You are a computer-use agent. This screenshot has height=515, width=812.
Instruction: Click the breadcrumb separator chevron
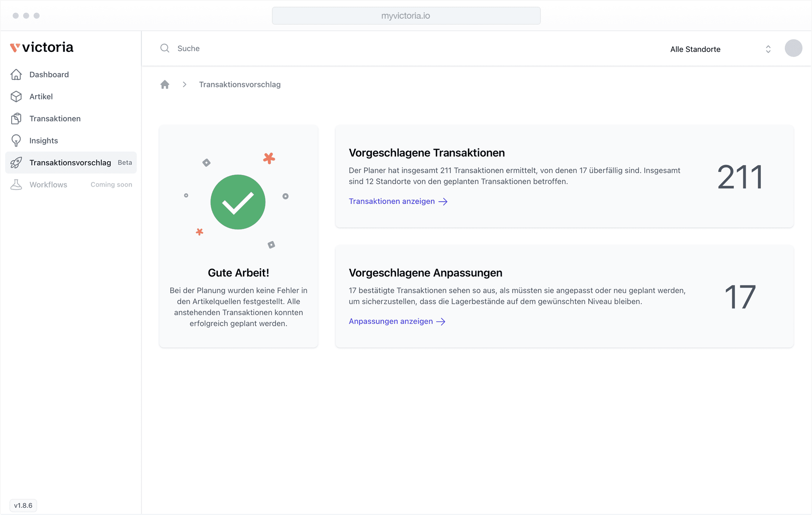point(185,84)
